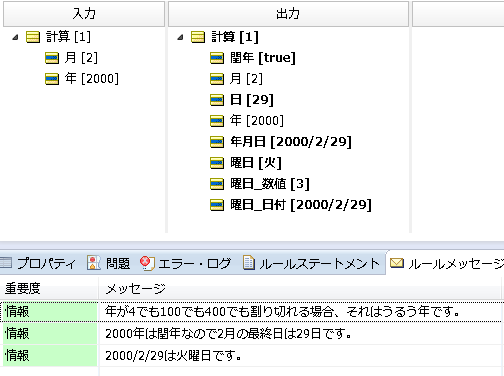The image size is (504, 376).
Task: Click the ルールメッセージ envelope icon
Action: pos(397,263)
